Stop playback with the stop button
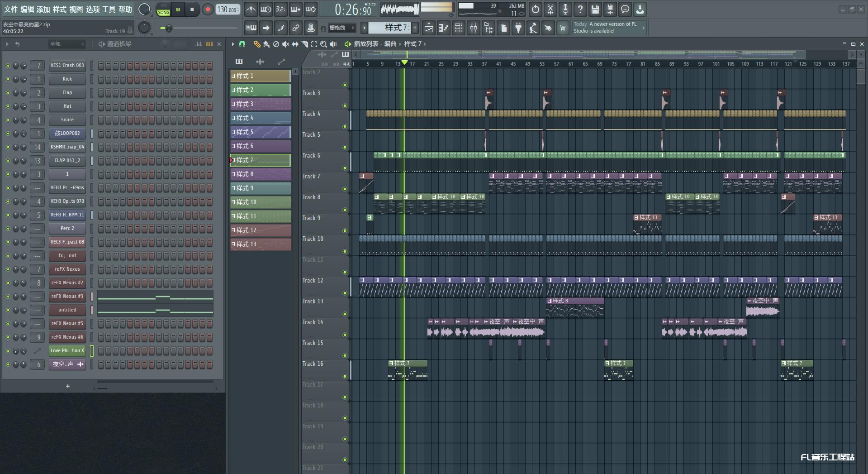The image size is (868, 474). (192, 10)
